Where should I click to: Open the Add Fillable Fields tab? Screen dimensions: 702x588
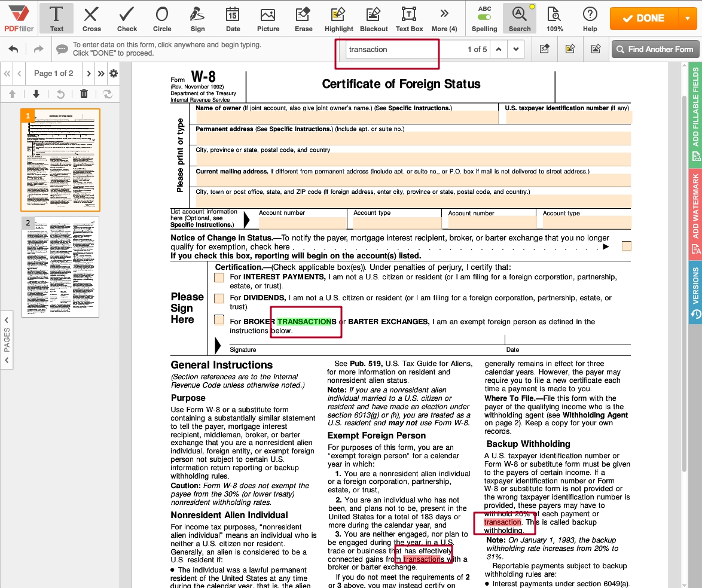coord(695,114)
